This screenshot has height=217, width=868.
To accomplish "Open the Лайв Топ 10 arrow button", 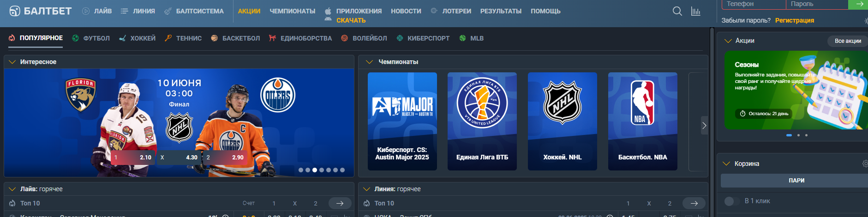I will 340,203.
